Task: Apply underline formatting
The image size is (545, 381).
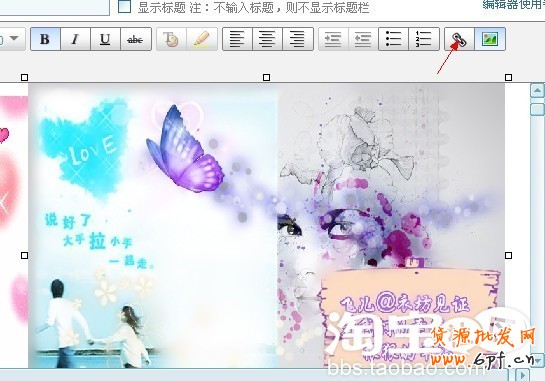Action: [105, 39]
